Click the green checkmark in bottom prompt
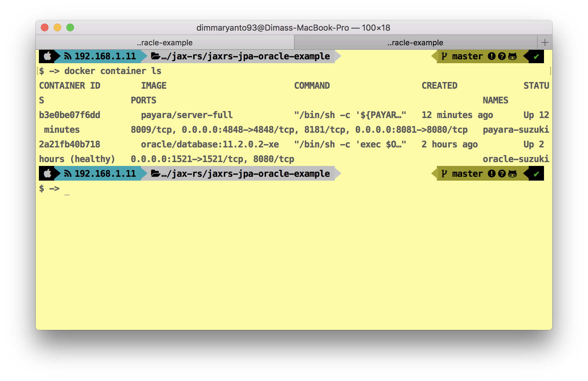This screenshot has width=588, height=381. tap(536, 174)
